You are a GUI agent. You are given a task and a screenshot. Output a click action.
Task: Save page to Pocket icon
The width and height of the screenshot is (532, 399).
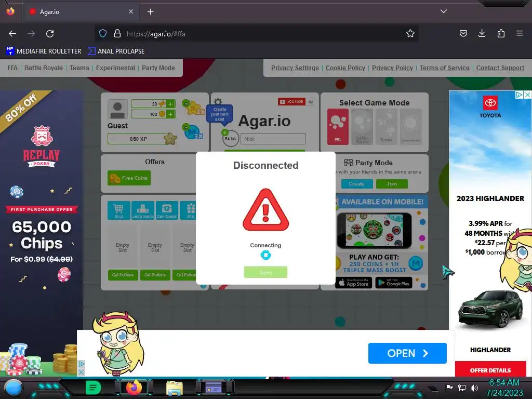463,33
